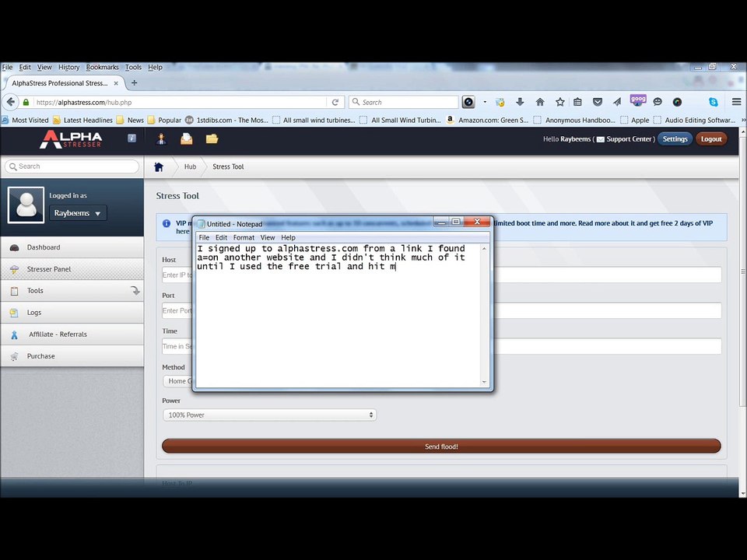Viewport: 747px width, 560px height.
Task: Click the round dark icon after the search box
Action: pyautogui.click(x=468, y=102)
